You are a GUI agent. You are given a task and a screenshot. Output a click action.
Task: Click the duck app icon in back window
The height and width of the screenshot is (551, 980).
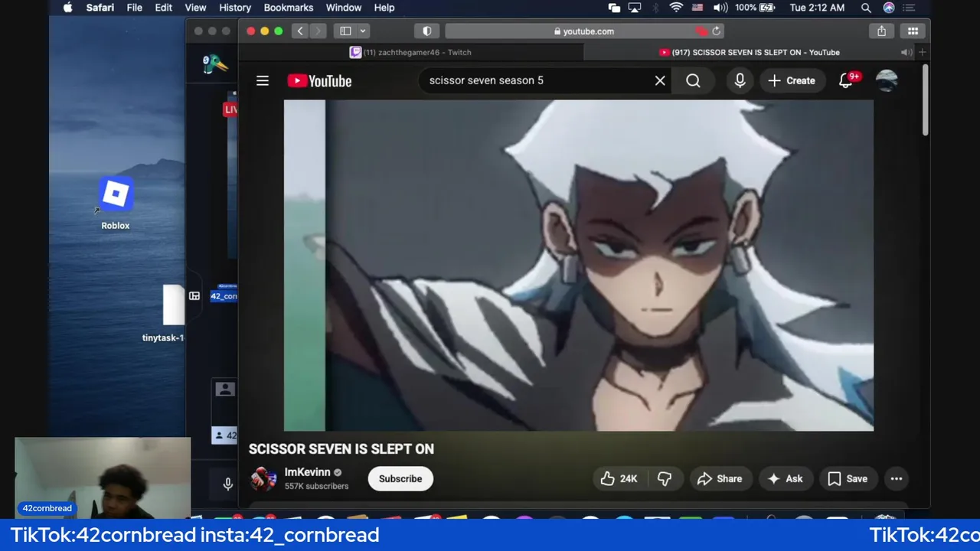coord(215,64)
